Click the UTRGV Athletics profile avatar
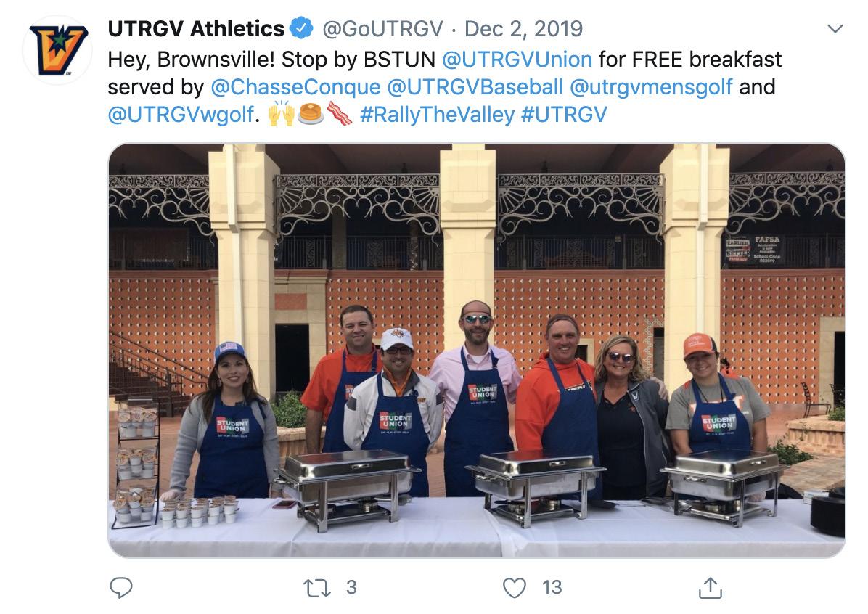This screenshot has height=614, width=868. tap(57, 50)
